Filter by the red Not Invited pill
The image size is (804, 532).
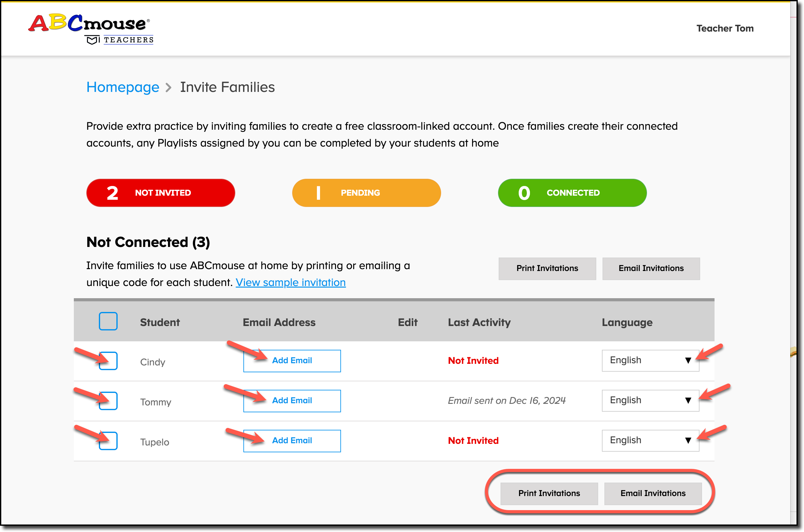tap(160, 193)
